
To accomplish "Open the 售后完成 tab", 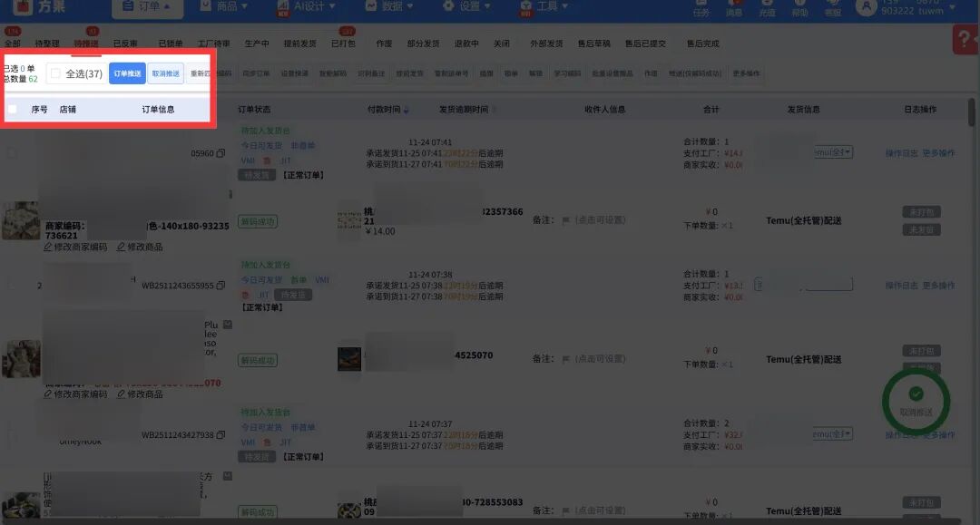I will (702, 44).
